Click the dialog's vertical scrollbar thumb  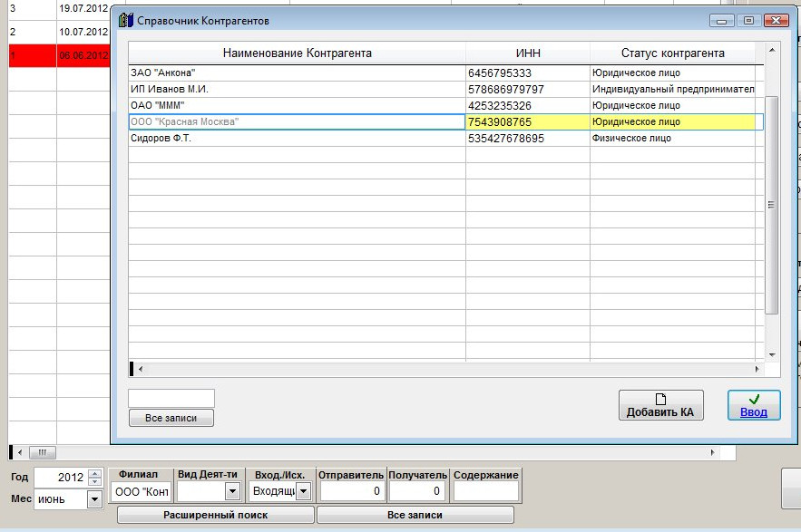772,205
